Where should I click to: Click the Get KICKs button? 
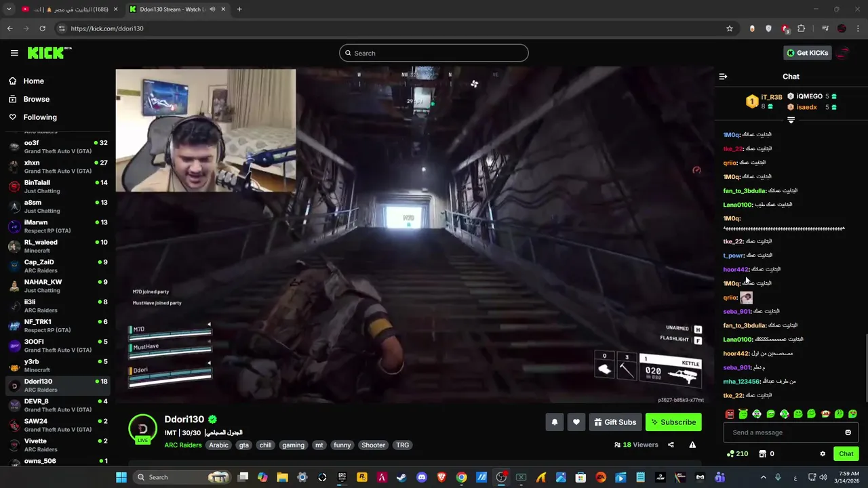tap(807, 53)
